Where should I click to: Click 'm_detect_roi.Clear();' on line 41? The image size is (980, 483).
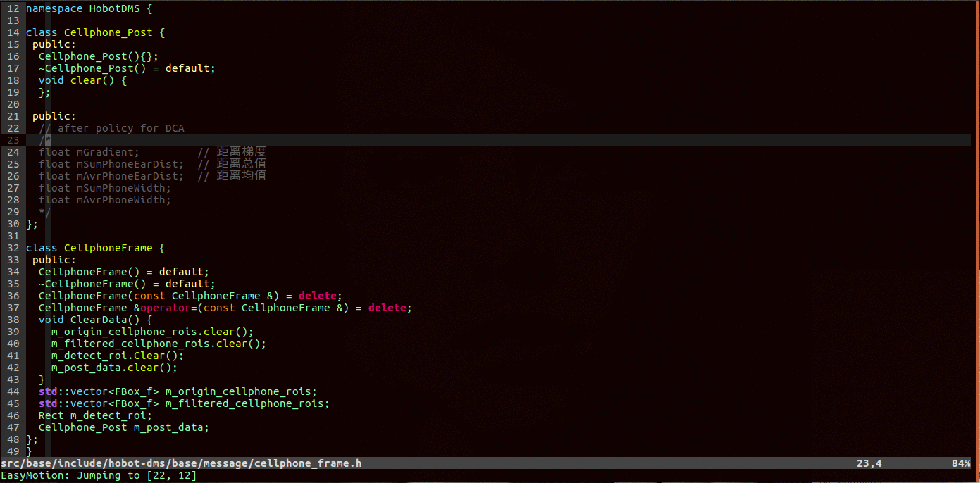tap(118, 356)
